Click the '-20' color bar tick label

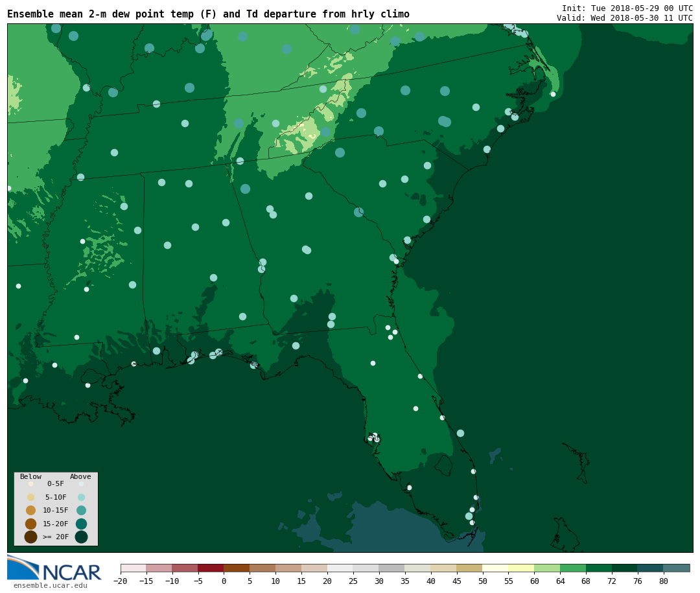click(x=121, y=581)
